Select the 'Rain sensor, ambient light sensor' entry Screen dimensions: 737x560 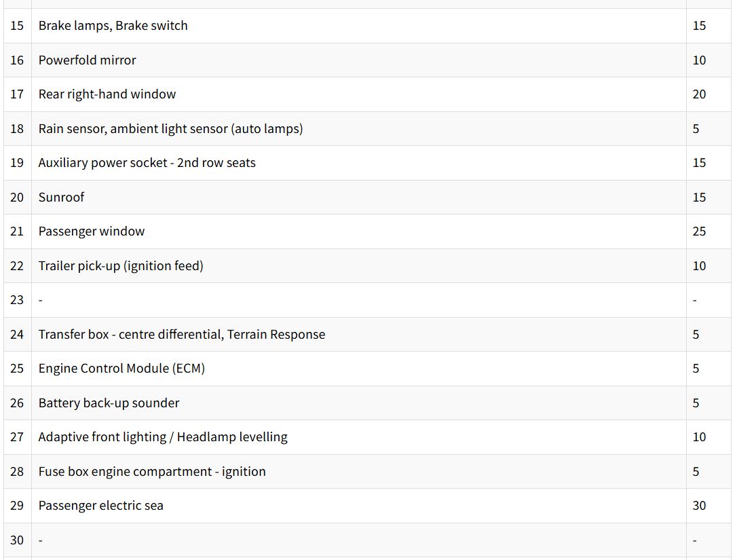click(170, 129)
